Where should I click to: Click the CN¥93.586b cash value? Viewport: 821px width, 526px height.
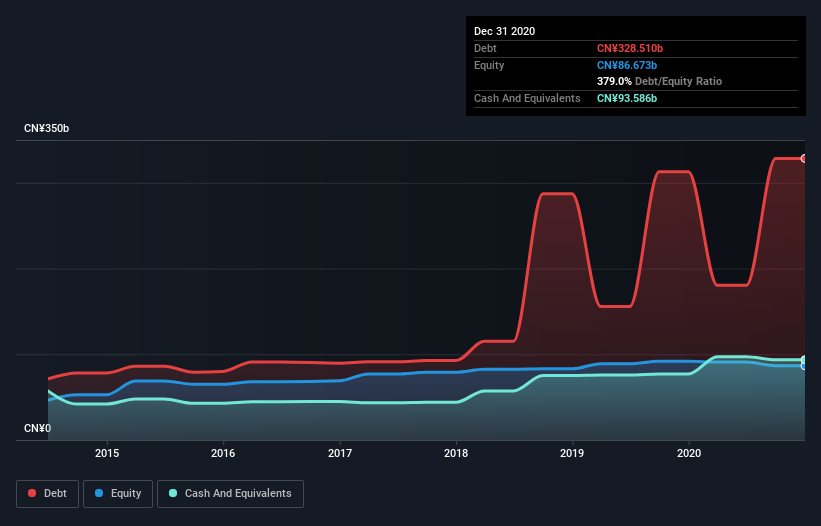click(627, 98)
